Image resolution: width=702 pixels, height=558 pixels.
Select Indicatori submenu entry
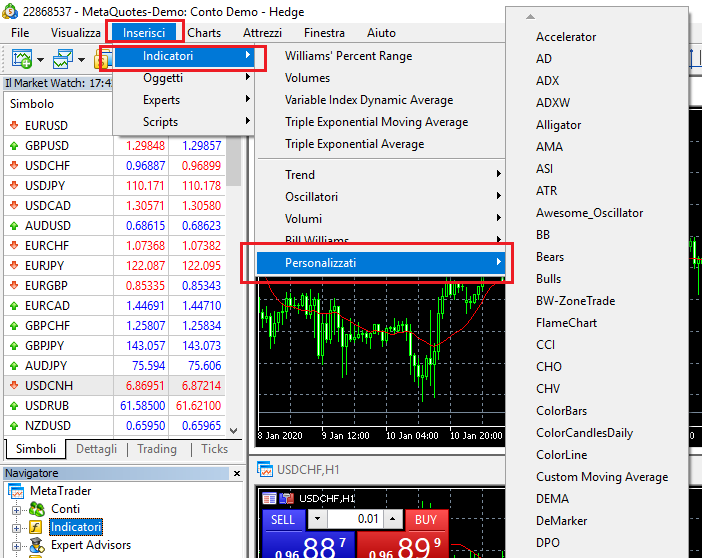tap(184, 56)
